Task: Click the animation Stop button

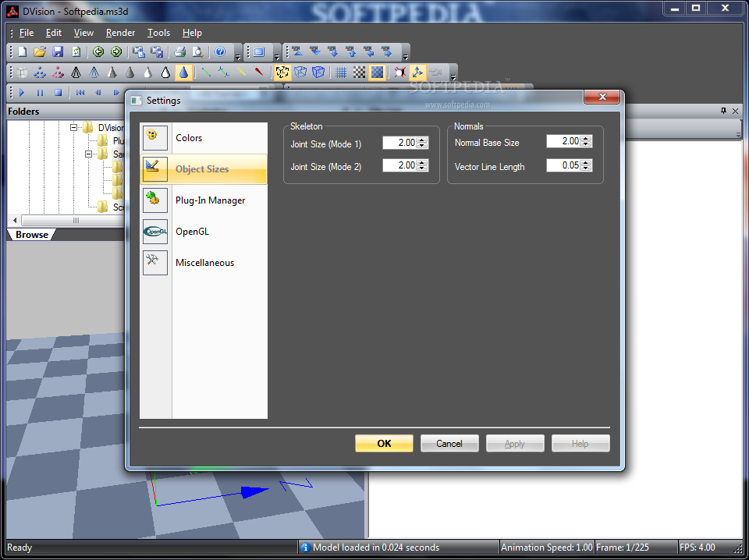Action: [58, 93]
